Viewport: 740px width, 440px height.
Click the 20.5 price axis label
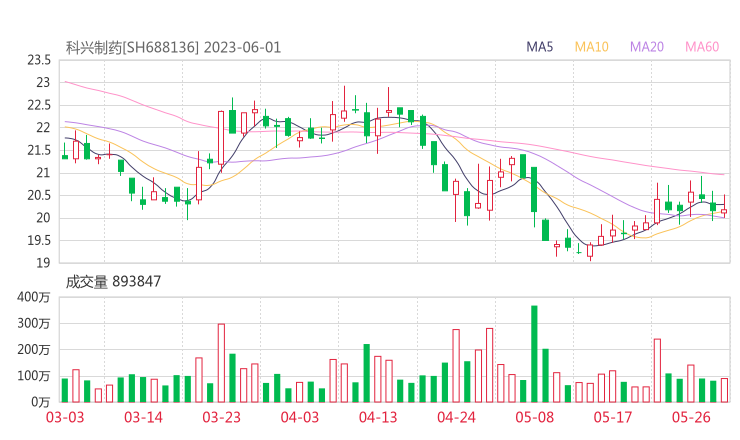(39, 195)
